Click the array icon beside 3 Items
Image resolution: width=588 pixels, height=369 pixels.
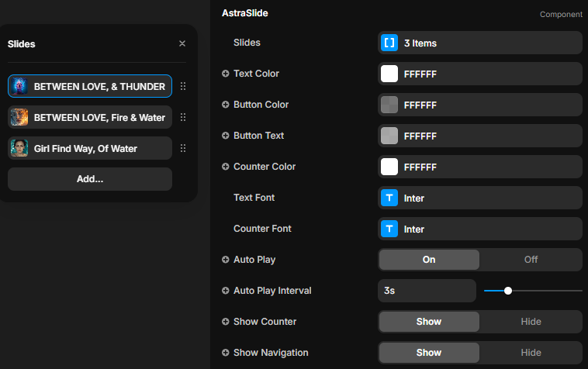tap(389, 43)
